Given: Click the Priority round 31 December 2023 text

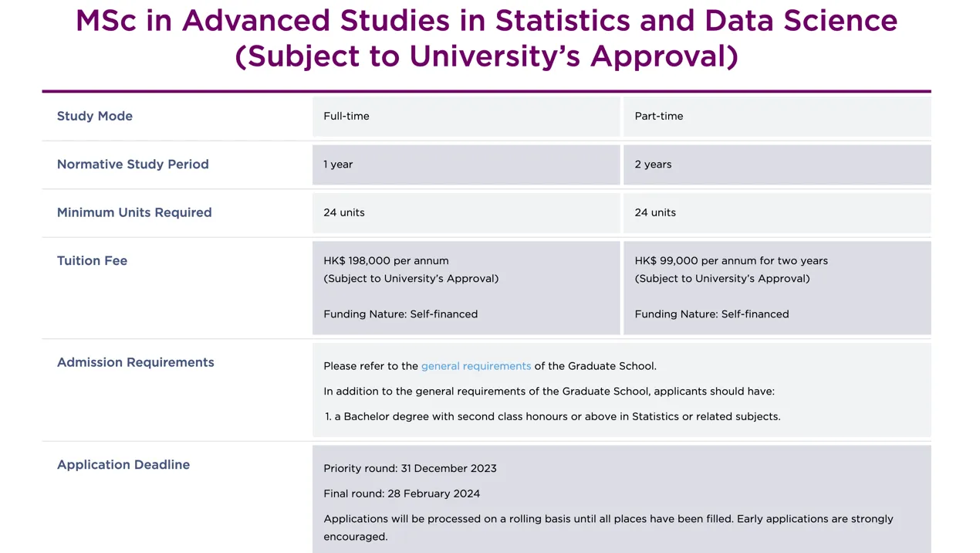Looking at the screenshot, I should (410, 468).
